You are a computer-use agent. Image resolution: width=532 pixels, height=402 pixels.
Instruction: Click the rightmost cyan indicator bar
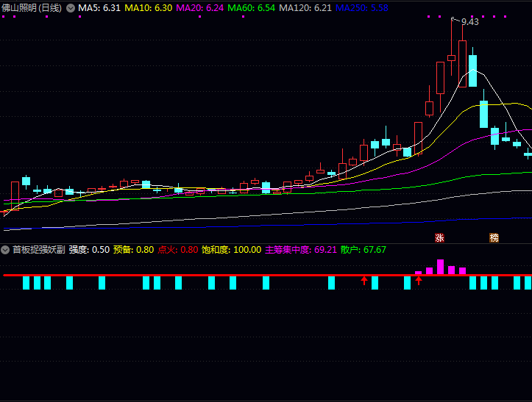(527, 282)
